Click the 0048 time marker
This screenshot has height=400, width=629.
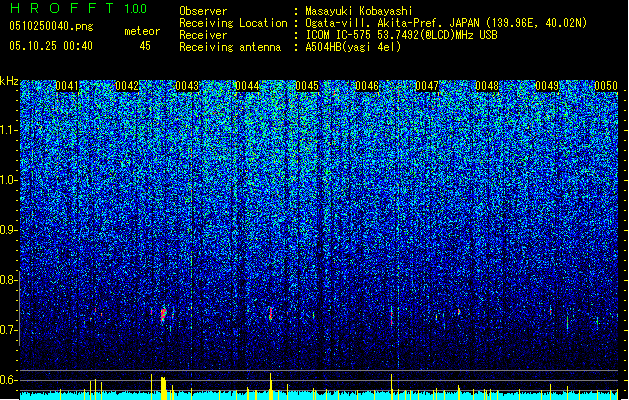[x=487, y=86]
